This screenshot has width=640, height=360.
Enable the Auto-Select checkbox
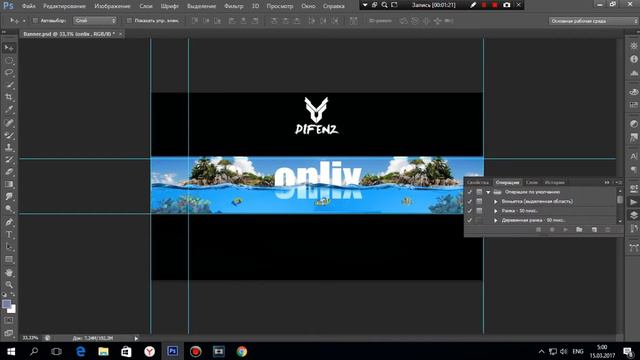tap(35, 20)
